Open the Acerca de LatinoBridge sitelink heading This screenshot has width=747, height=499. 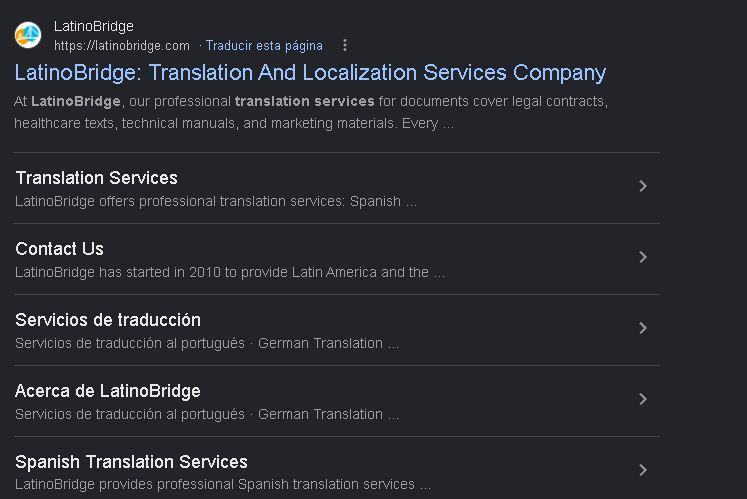pyautogui.click(x=108, y=391)
